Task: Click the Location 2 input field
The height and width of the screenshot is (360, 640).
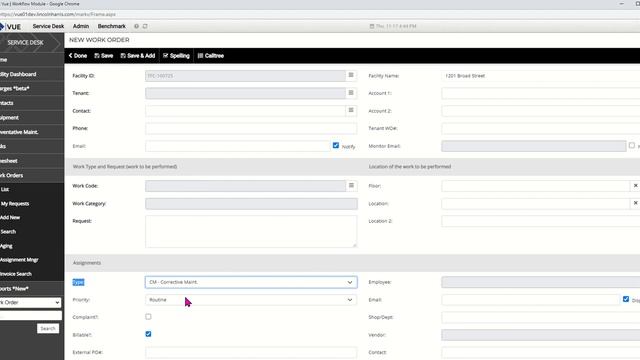Action: click(x=540, y=221)
